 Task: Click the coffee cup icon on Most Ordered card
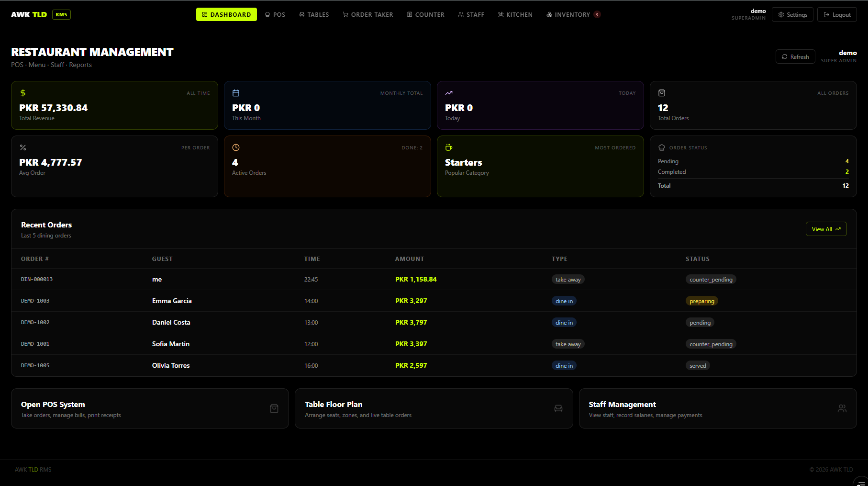449,147
